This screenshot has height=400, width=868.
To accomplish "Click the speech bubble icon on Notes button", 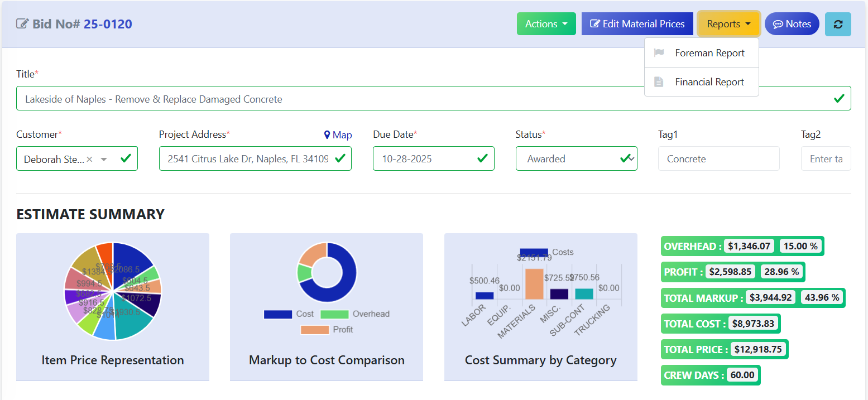I will pos(778,23).
